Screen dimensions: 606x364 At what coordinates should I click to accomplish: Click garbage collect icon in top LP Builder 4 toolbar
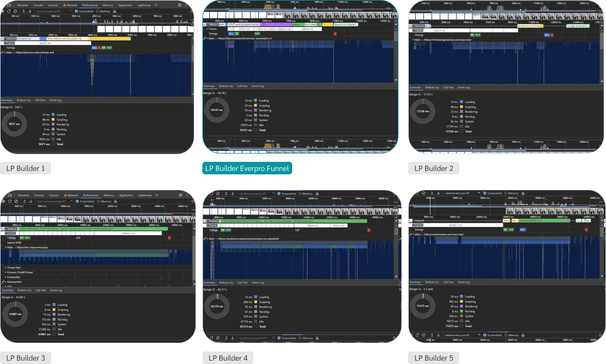[317, 194]
